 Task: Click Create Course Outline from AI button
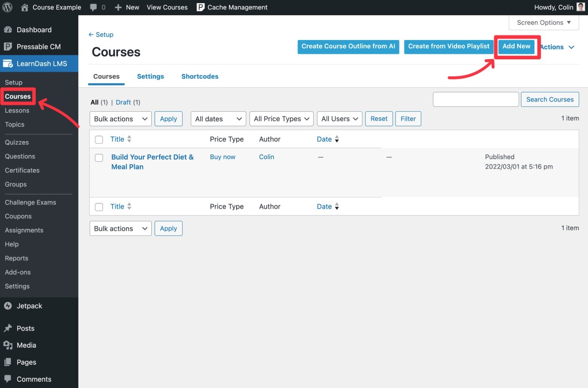click(x=348, y=47)
